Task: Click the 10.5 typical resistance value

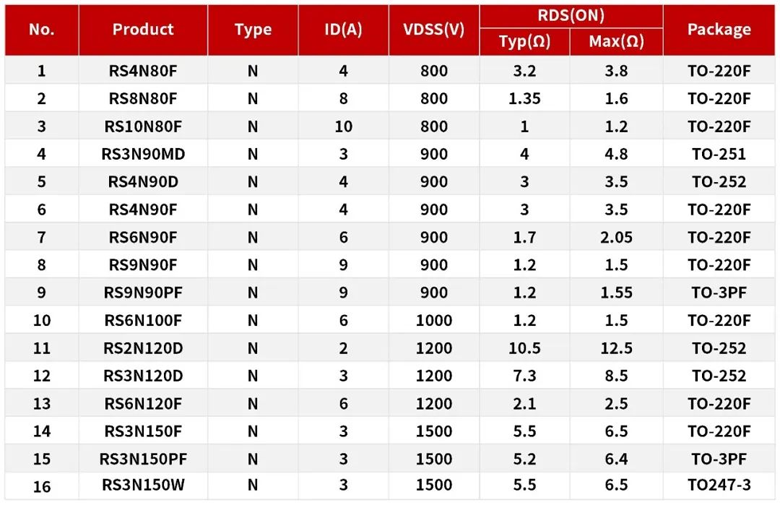Action: coord(524,348)
